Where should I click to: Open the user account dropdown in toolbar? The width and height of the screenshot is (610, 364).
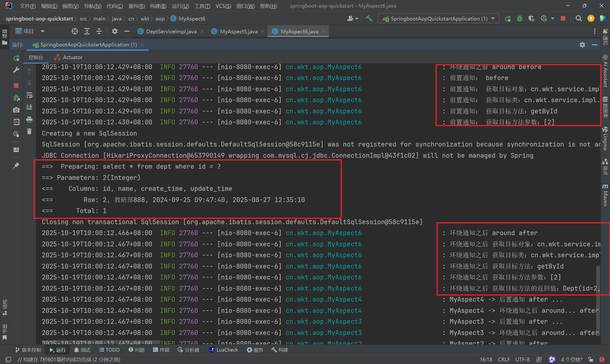[x=353, y=18]
